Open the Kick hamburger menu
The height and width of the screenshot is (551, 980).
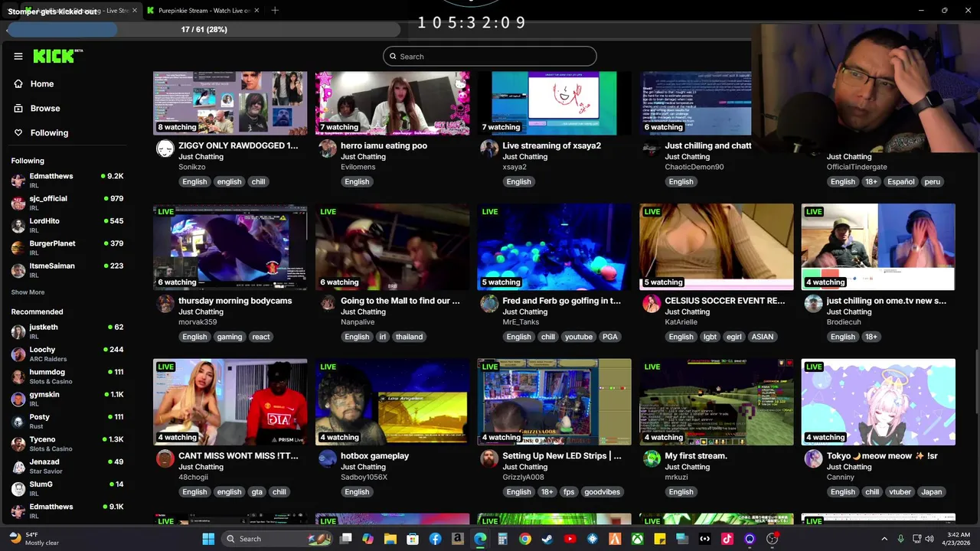tap(18, 56)
